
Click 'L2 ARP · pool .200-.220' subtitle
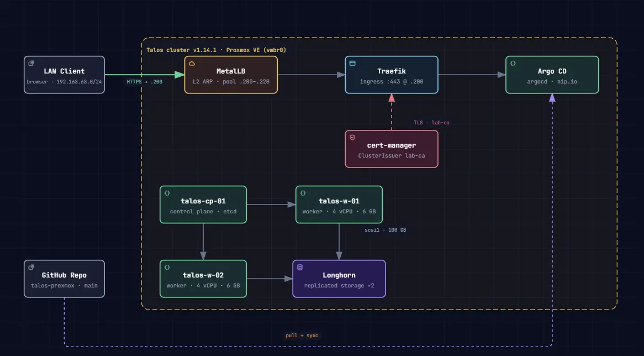click(231, 81)
